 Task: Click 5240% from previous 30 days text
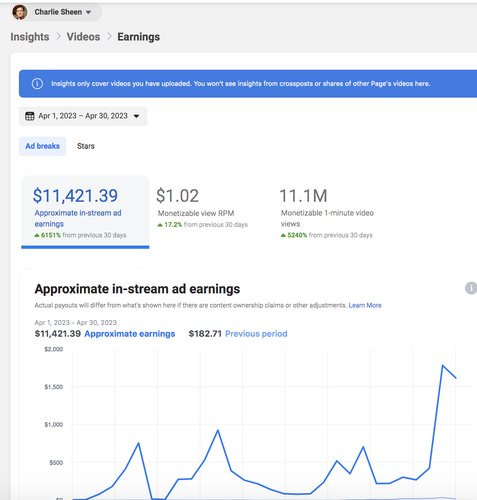coord(327,235)
